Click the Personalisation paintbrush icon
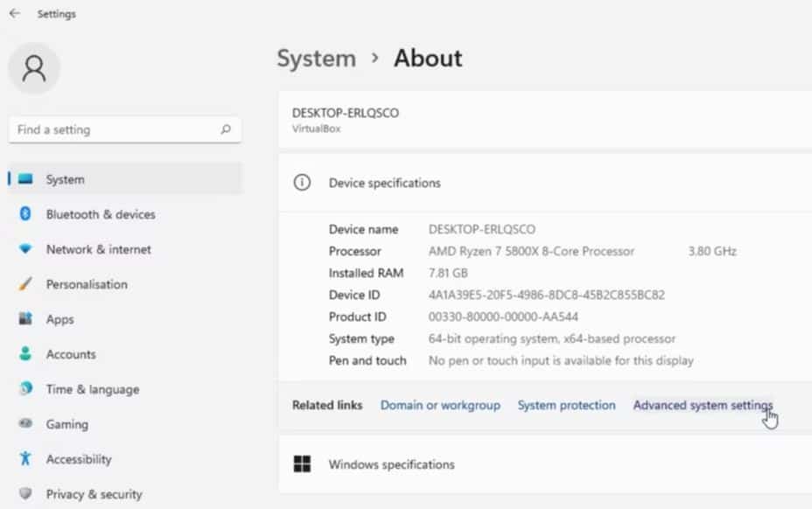812x509 pixels. pyautogui.click(x=25, y=284)
